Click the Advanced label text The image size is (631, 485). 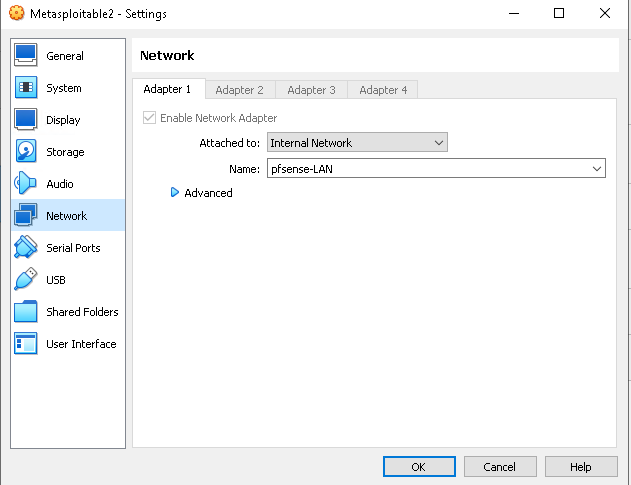point(208,193)
